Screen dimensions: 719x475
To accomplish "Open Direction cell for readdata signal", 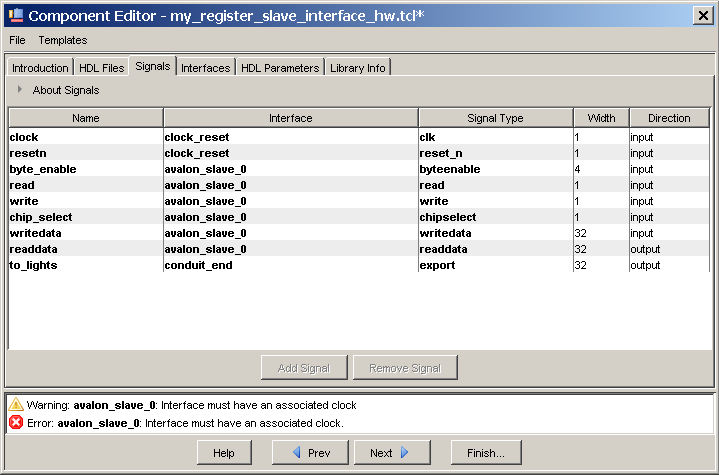I will pos(668,249).
